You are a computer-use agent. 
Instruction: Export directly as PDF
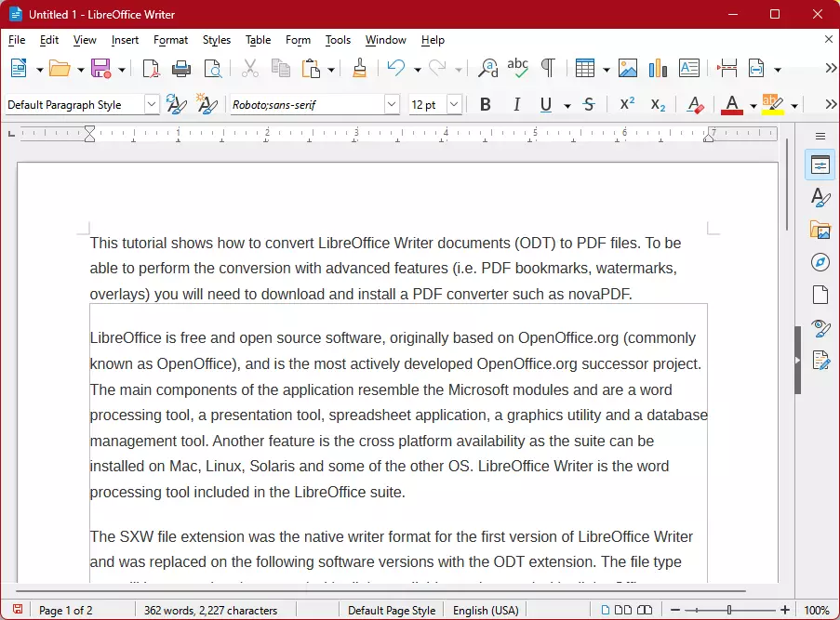point(151,69)
